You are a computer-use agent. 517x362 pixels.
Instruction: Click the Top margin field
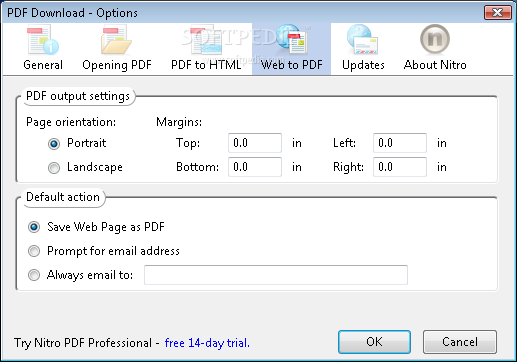coord(255,143)
